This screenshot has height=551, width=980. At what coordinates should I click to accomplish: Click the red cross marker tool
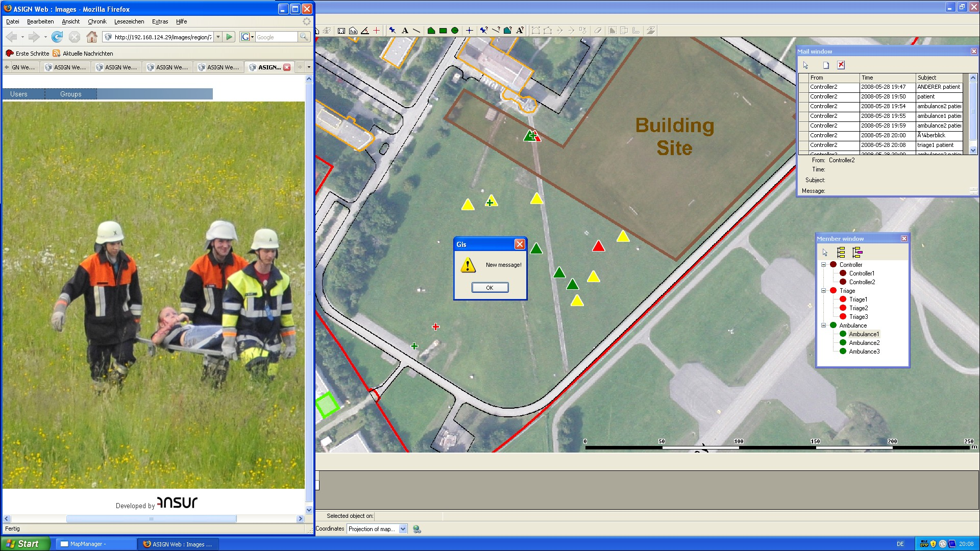[377, 31]
